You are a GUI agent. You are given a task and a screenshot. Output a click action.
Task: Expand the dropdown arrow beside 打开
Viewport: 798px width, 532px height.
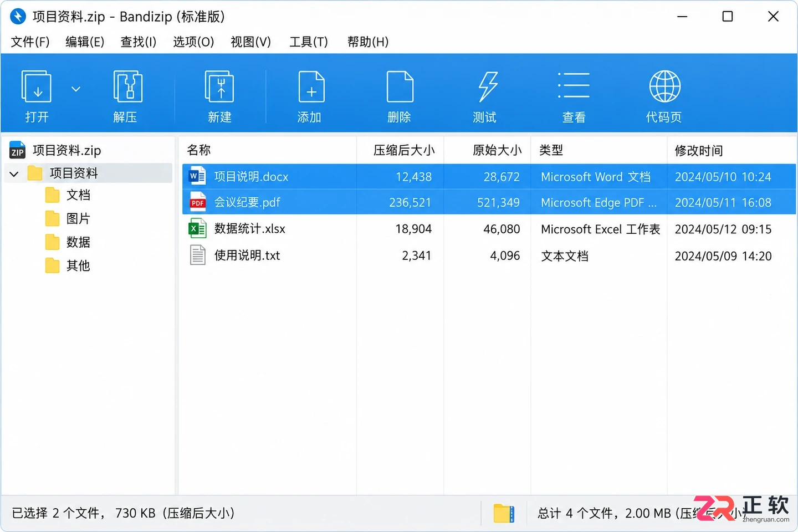[x=76, y=89]
